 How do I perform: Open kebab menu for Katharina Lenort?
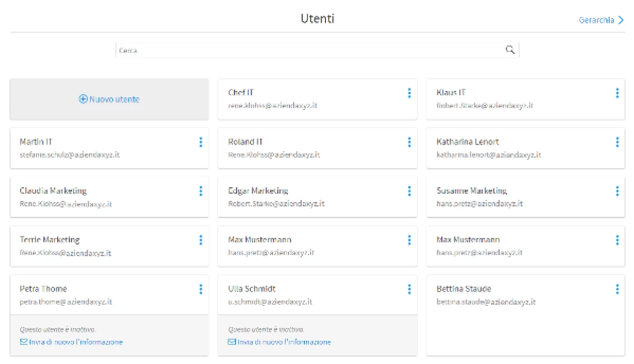pos(617,142)
